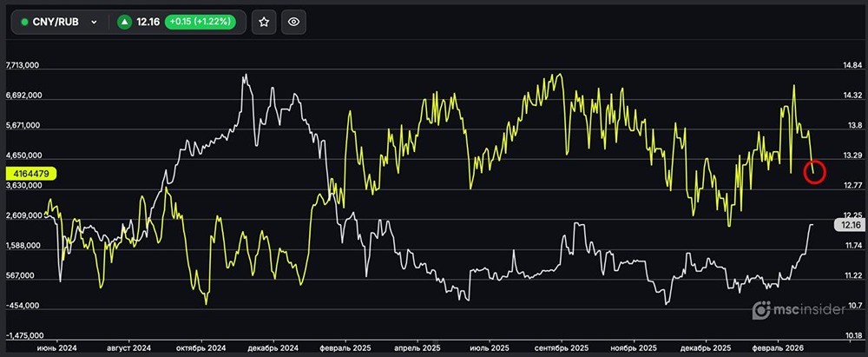Select the декабрь 2024 date on time axis
Image resolution: width=868 pixels, height=357 pixels.
274,347
